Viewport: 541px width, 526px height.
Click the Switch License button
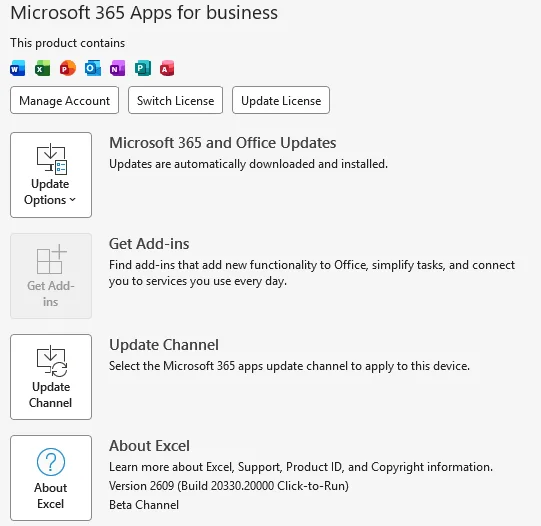[176, 100]
